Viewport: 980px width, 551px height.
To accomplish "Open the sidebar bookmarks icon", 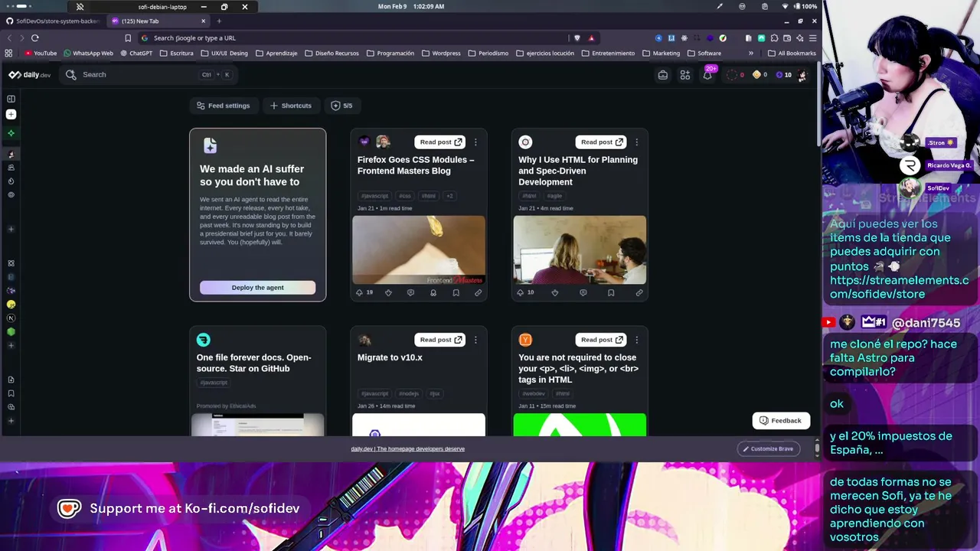I will [11, 393].
